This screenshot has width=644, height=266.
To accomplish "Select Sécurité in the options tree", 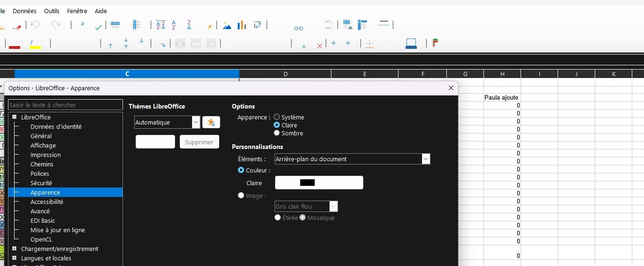I will 41,183.
